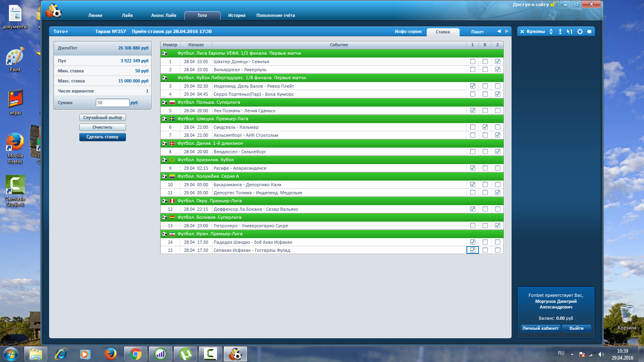Switch to the green chart app in taskbar
This screenshot has height=362, width=644.
coord(161,354)
